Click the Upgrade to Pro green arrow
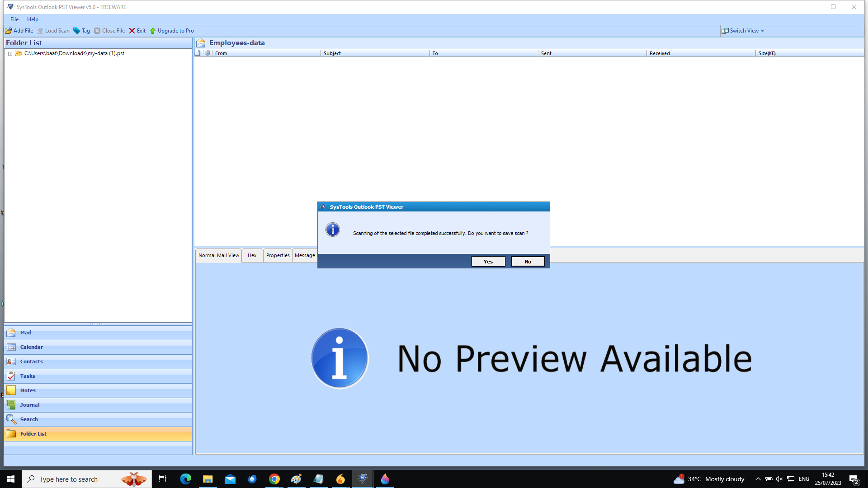The height and width of the screenshot is (488, 868). click(x=153, y=31)
